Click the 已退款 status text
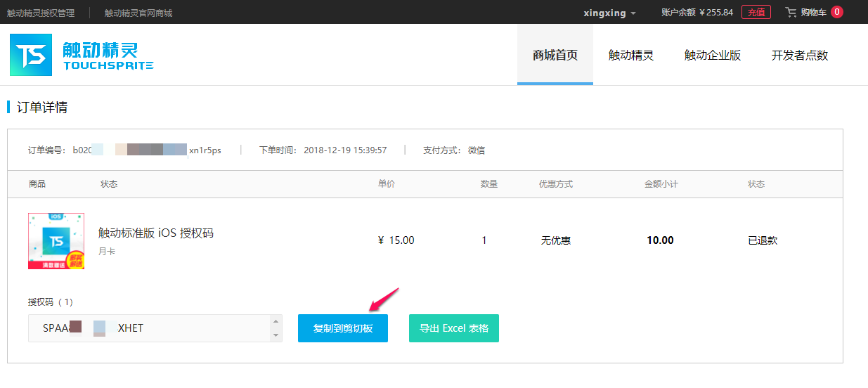The image size is (868, 388). 763,240
